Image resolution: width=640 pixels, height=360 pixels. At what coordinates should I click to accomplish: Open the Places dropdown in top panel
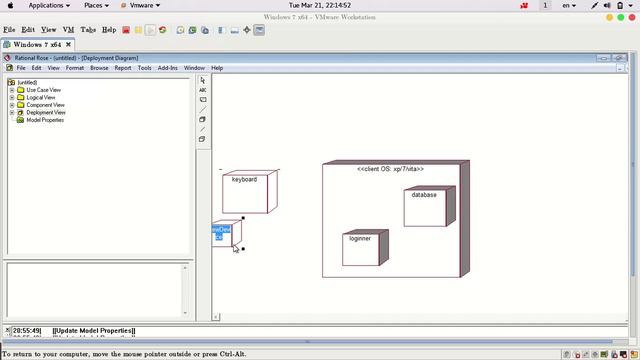pos(96,5)
